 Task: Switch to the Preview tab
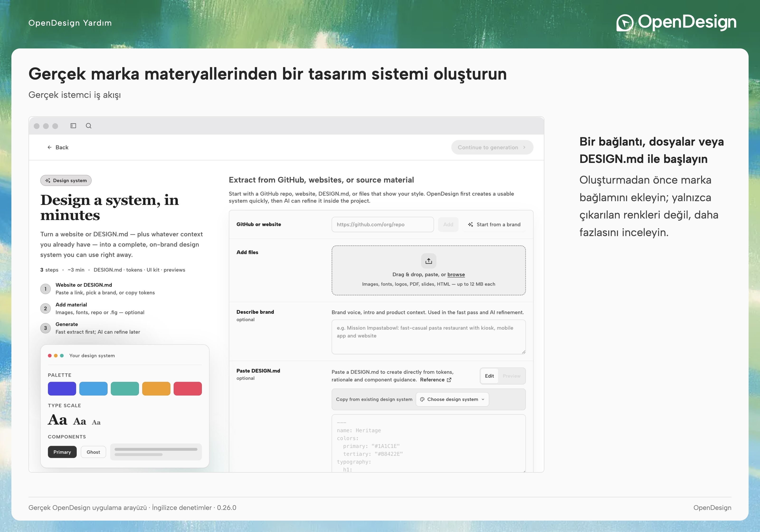[x=511, y=376]
